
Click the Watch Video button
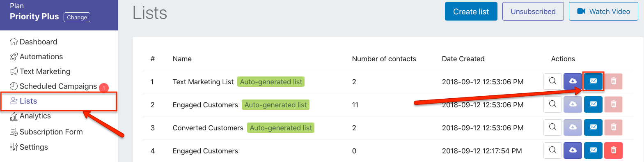(603, 12)
